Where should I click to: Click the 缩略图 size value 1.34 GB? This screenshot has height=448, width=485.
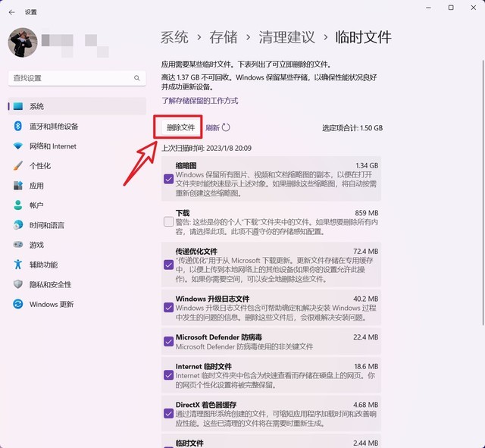tap(367, 165)
